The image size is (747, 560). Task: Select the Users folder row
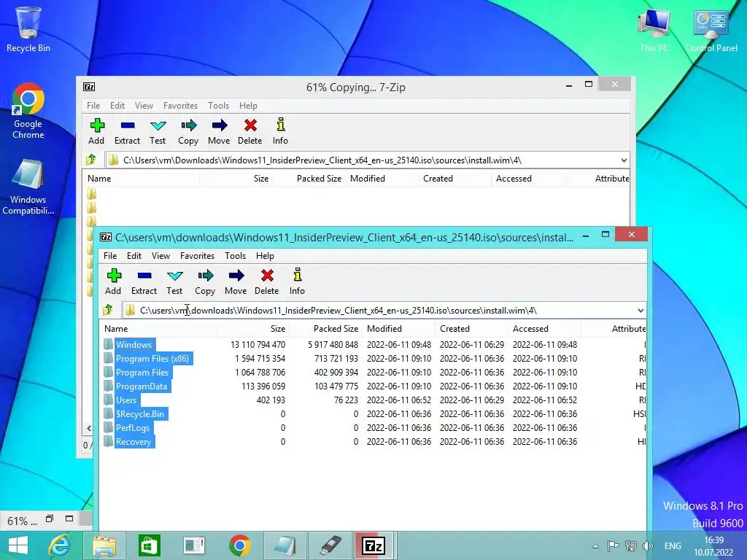pyautogui.click(x=374, y=400)
